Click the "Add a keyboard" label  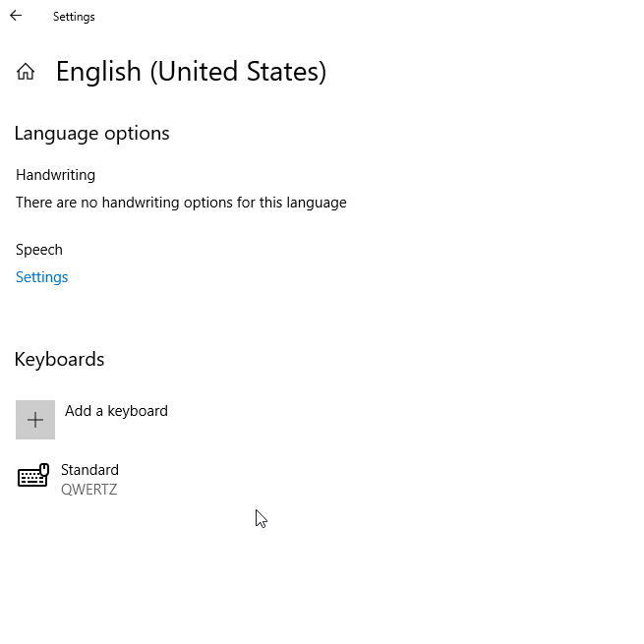tap(116, 411)
